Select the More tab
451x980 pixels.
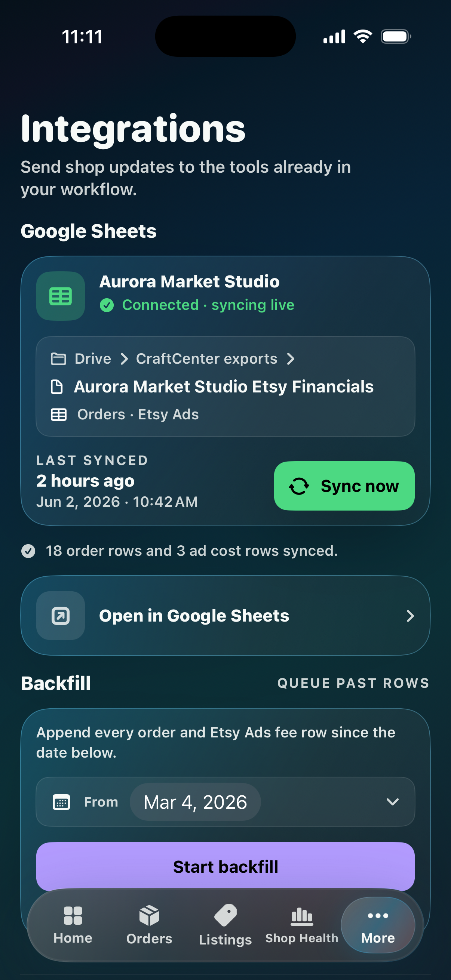coord(378,925)
